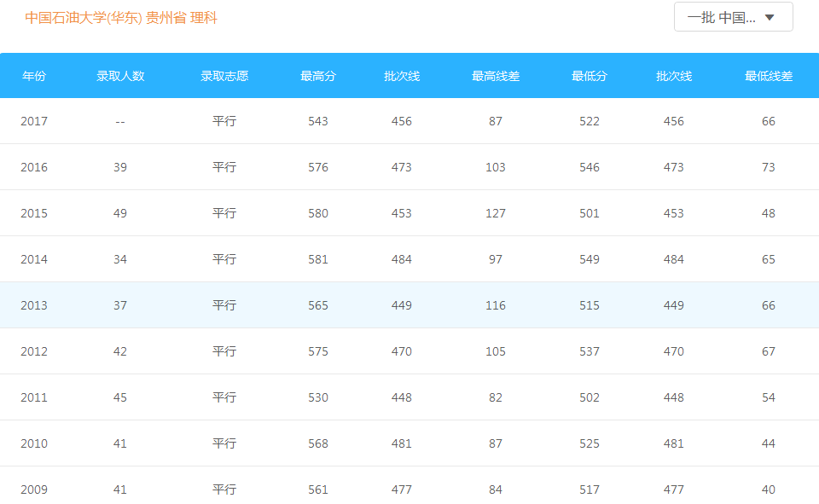
Task: Click the 最高分 column header
Action: 318,76
